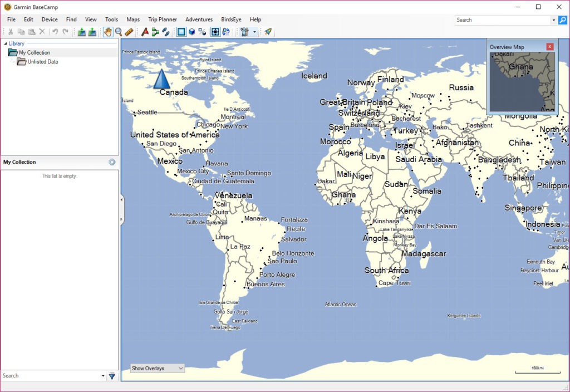Click the My Collection gear options icon
The width and height of the screenshot is (570, 392).
pyautogui.click(x=112, y=162)
